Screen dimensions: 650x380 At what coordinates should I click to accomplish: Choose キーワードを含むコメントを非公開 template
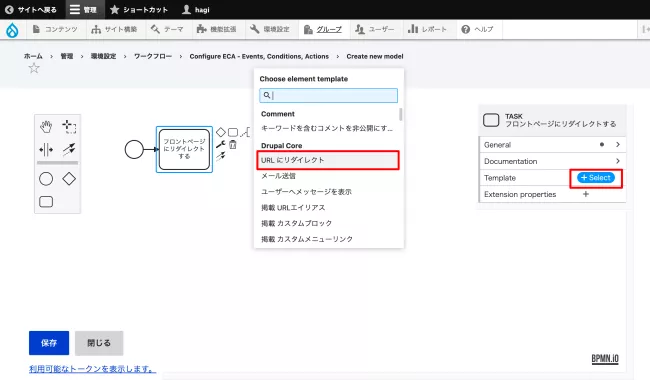coord(328,128)
